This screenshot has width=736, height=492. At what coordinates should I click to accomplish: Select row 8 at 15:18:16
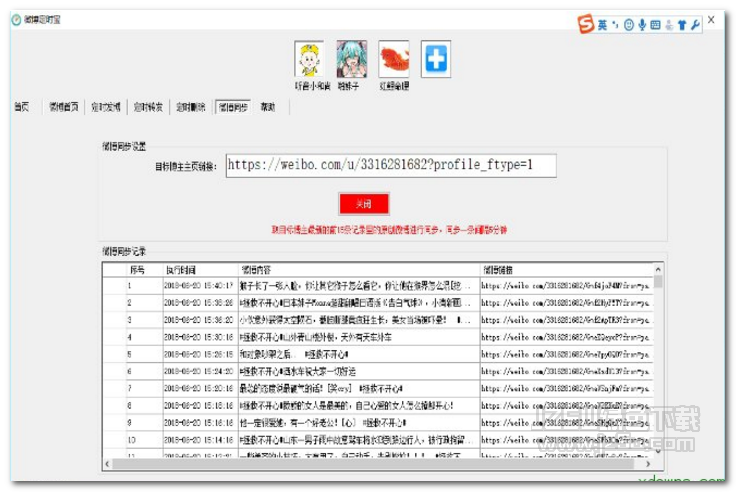378,406
